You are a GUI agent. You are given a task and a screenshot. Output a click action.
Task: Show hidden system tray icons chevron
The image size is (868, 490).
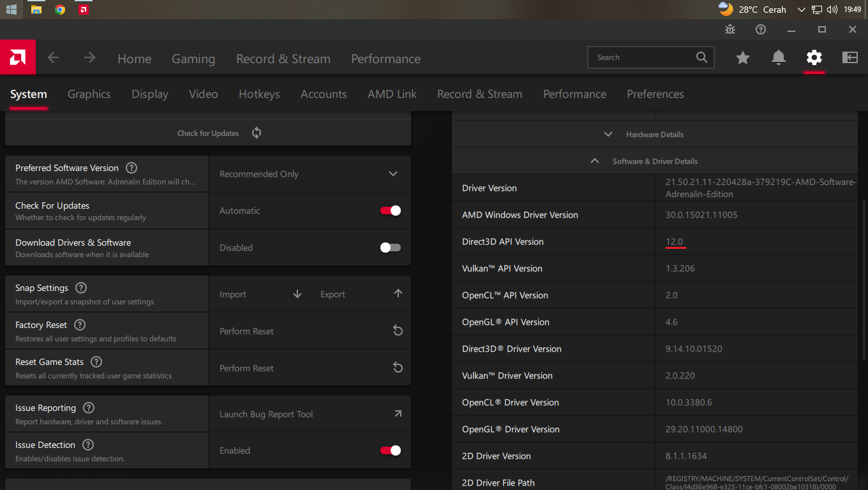pyautogui.click(x=802, y=10)
